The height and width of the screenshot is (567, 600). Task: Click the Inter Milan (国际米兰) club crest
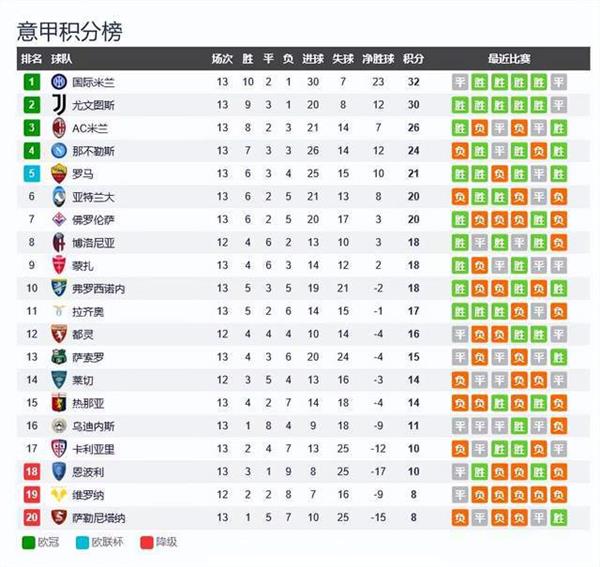click(x=59, y=81)
